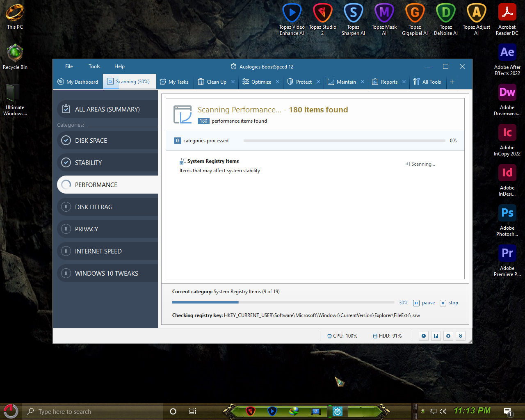525x420 pixels.
Task: Open the Tools menu
Action: click(x=94, y=66)
